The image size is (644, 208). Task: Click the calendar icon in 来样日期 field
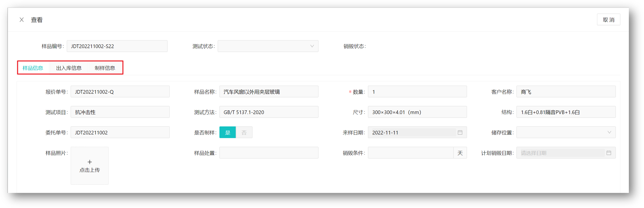point(460,132)
